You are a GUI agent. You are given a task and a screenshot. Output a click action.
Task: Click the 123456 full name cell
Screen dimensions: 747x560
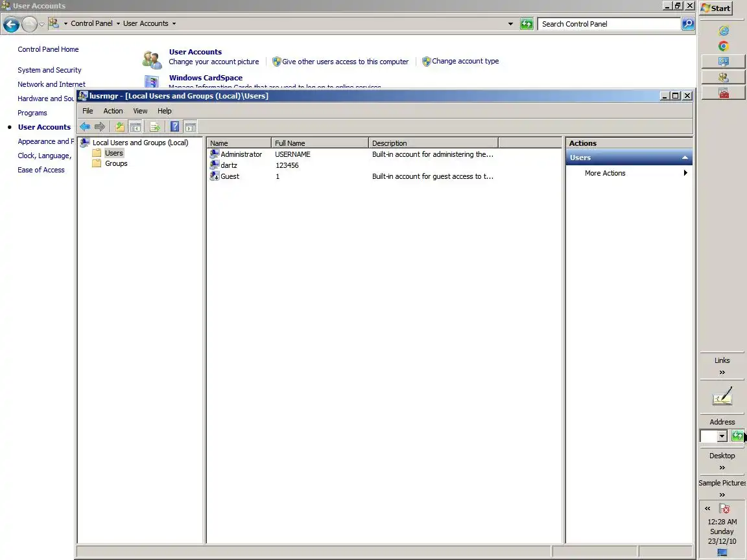click(287, 165)
